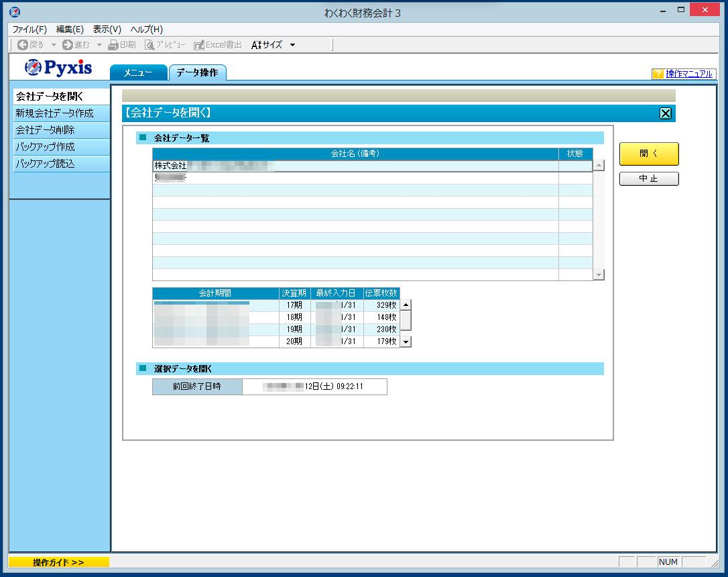The width and height of the screenshot is (728, 577).
Task: Select 新規会社データ作成 in sidebar
Action: tap(61, 113)
